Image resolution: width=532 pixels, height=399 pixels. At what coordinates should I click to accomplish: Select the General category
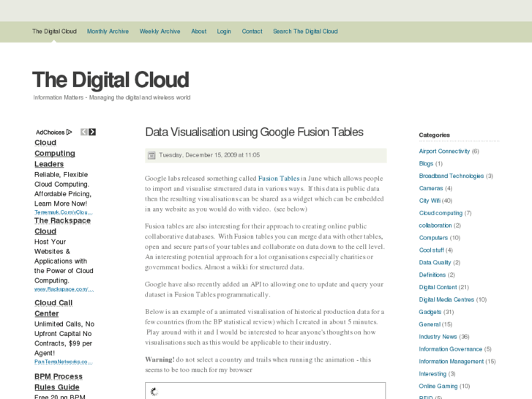pos(430,324)
